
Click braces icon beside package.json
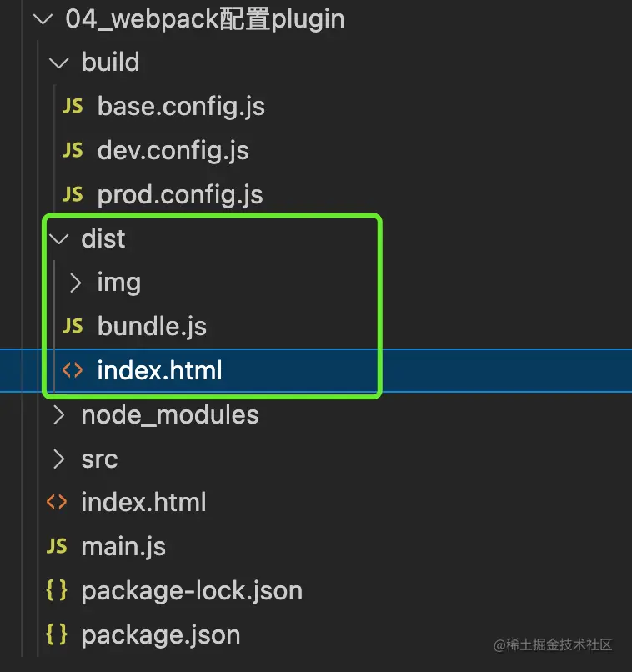click(x=57, y=634)
